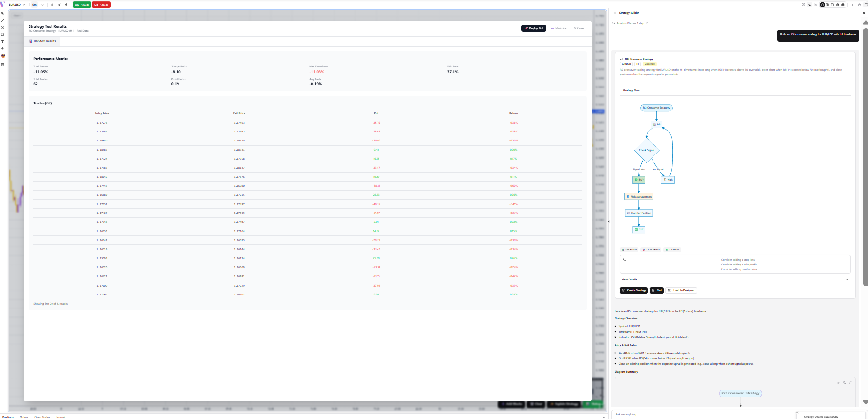Switch to four-grid chart layout
The width and height of the screenshot is (868, 419).
point(843,5)
